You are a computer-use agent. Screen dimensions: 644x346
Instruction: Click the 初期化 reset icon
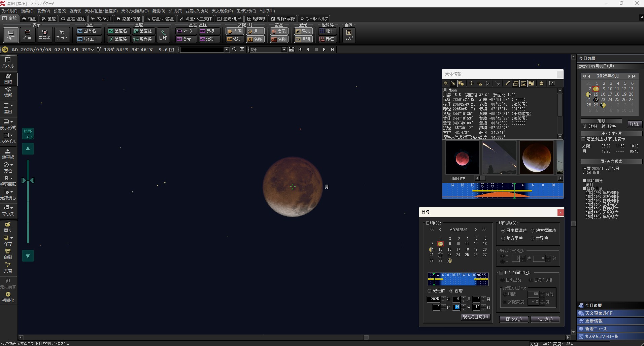[x=8, y=297]
